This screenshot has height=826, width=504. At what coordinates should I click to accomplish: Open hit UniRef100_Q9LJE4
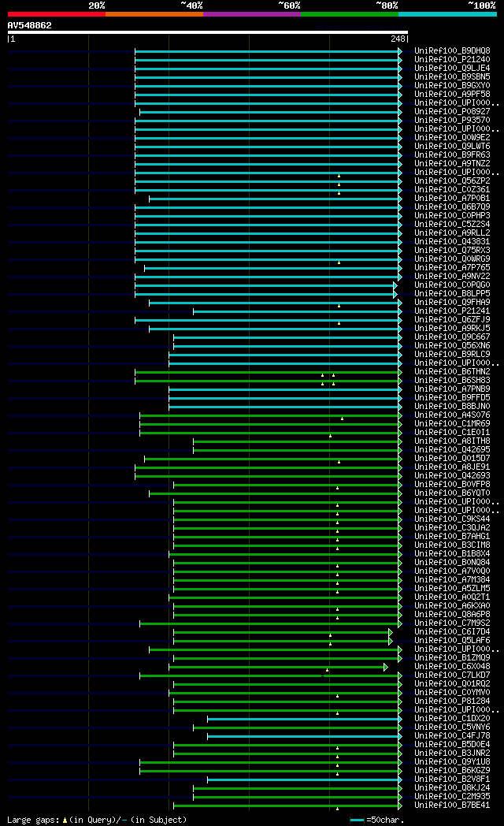pos(452,68)
